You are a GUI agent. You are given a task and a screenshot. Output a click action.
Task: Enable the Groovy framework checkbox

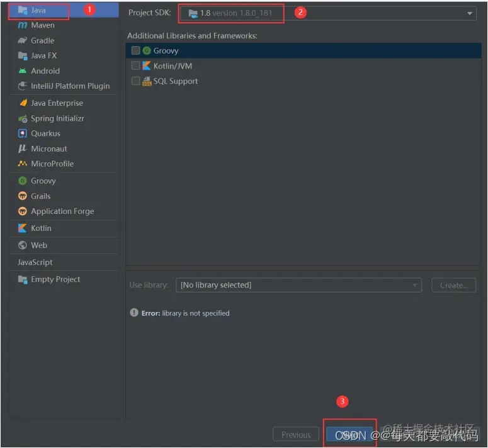coord(135,50)
